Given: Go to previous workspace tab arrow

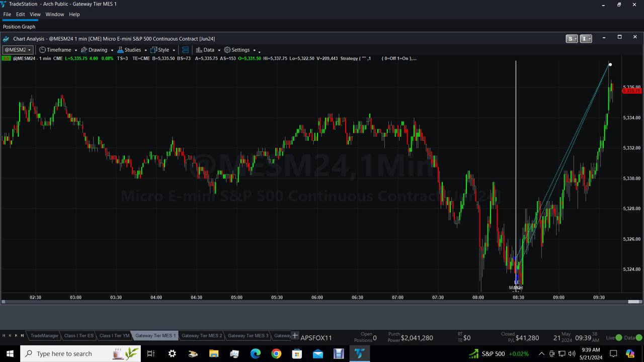Looking at the screenshot, I should 10,336.
